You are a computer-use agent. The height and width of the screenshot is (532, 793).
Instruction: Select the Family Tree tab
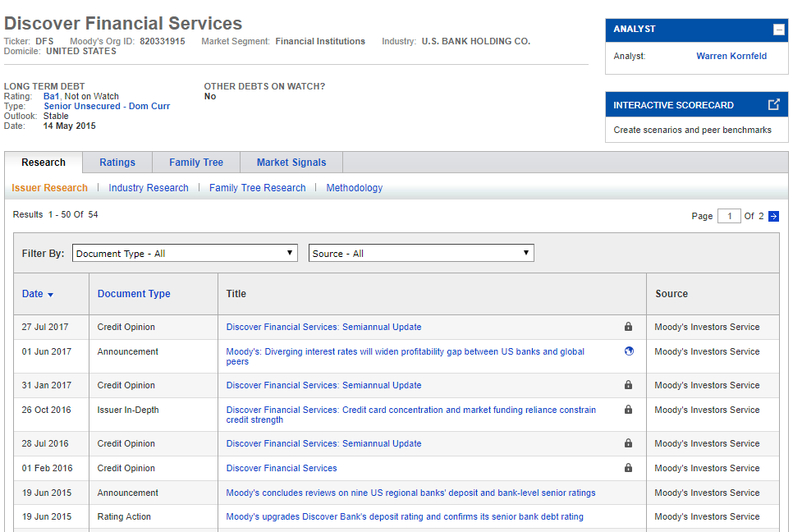tap(196, 163)
